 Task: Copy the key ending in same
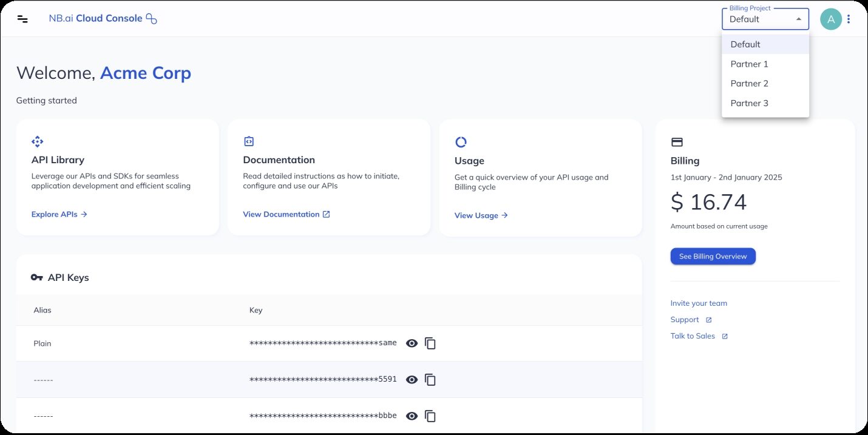430,343
